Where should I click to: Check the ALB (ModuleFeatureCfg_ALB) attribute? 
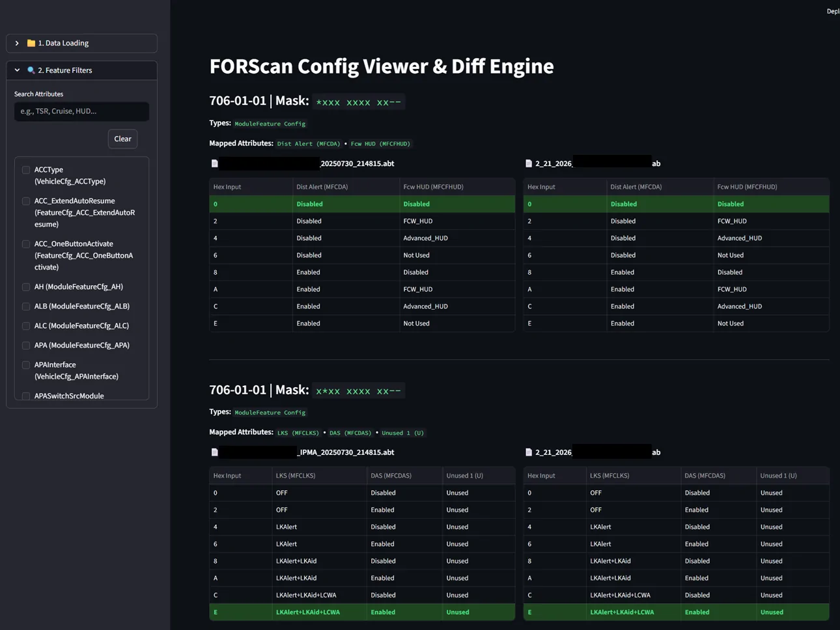[x=26, y=306]
